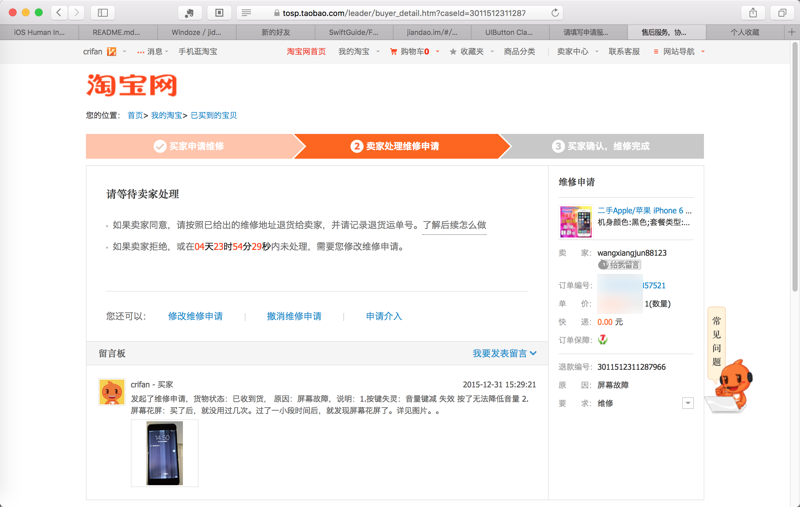Open 了解后续怎么做 link
This screenshot has width=800, height=507.
(x=454, y=225)
